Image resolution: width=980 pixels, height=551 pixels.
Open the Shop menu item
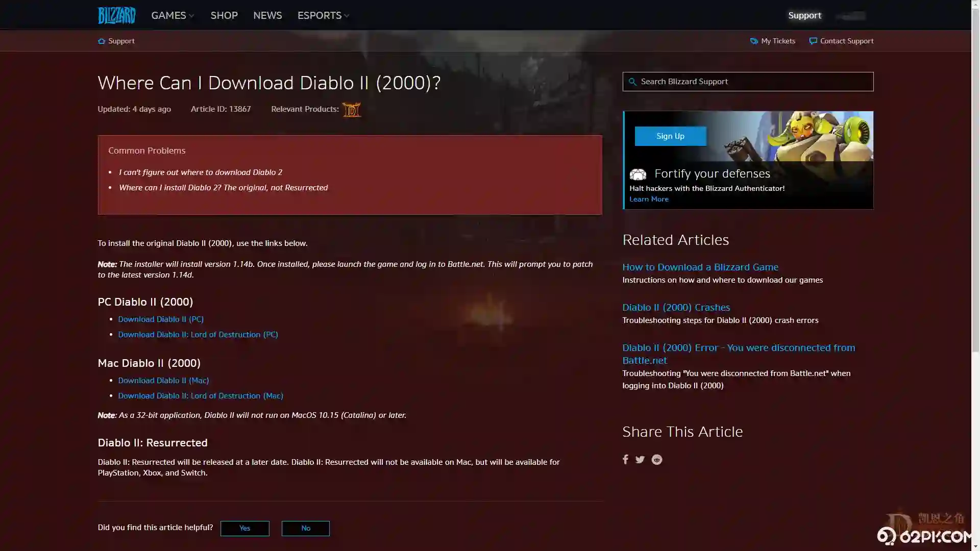point(224,15)
